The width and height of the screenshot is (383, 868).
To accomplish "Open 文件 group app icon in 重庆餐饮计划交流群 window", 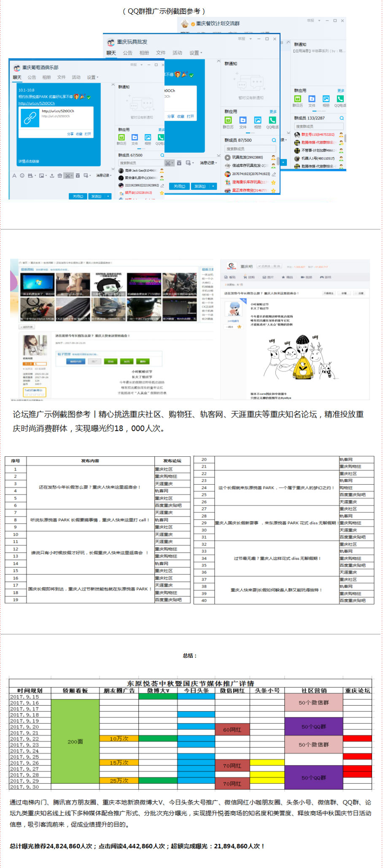I will [x=312, y=99].
